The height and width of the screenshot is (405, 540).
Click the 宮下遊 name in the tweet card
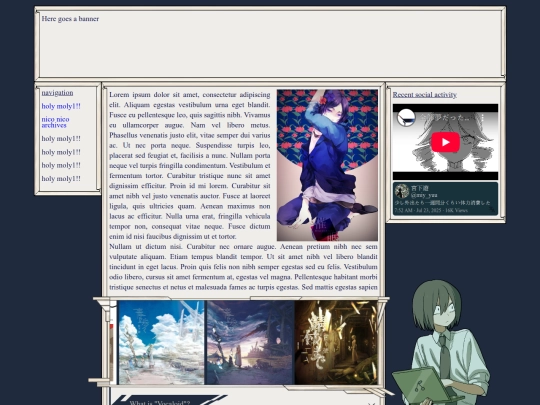(x=419, y=188)
